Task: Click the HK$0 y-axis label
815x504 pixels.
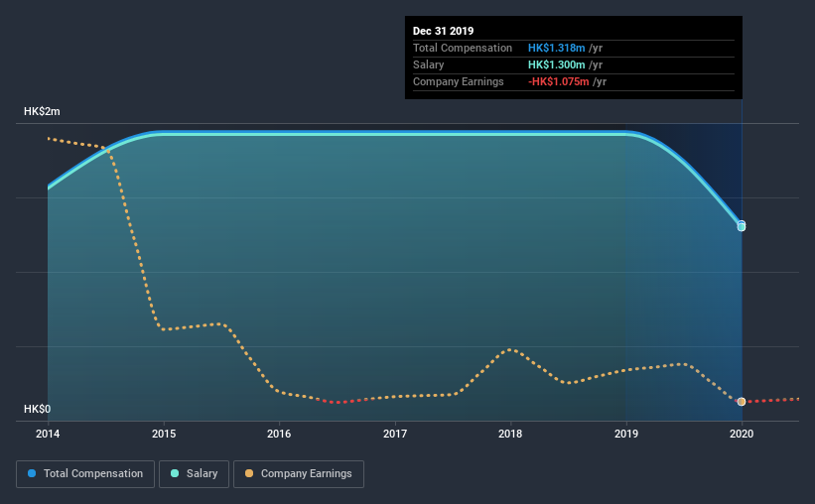Action: tap(38, 410)
